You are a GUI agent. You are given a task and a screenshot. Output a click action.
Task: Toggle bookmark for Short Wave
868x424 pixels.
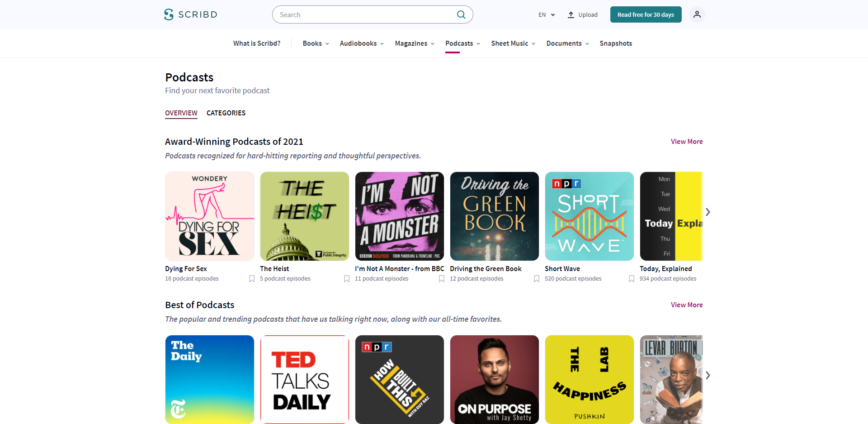coord(632,279)
